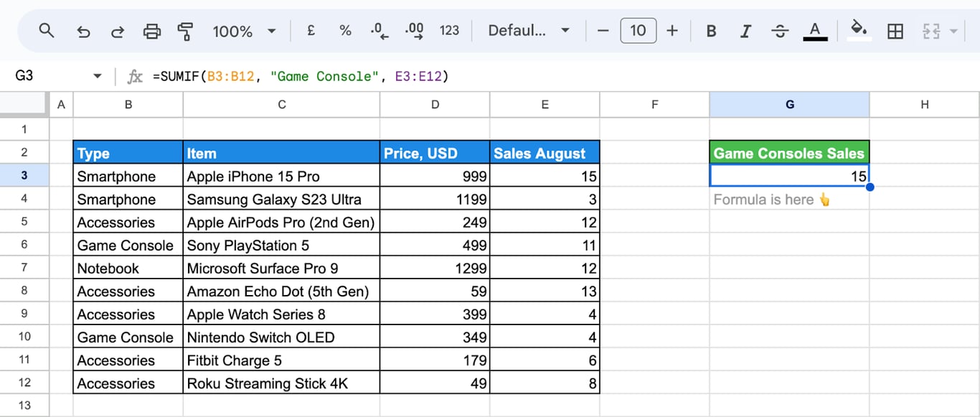Select column G header
Viewport: 980px width, 417px height.
pos(790,105)
